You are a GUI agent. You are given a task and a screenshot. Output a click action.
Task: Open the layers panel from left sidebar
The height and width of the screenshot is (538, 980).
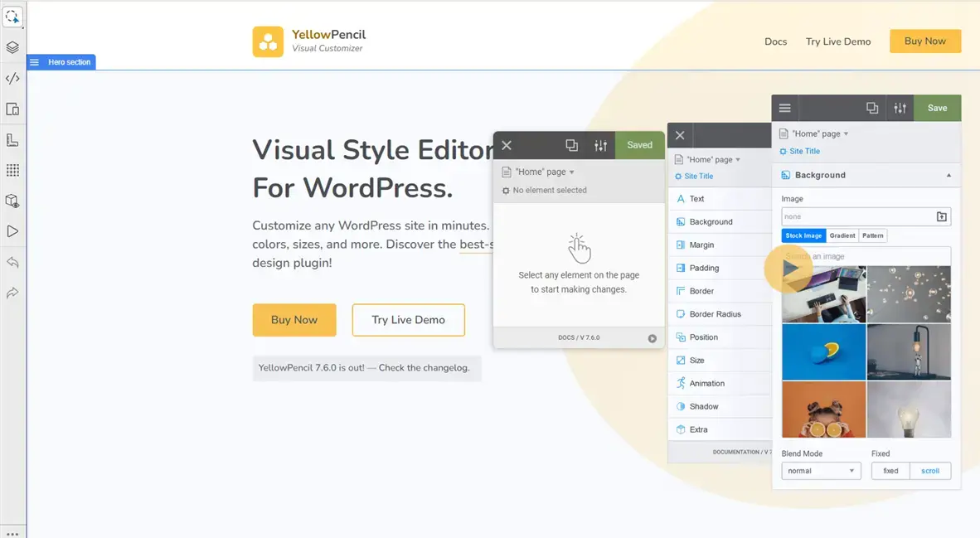coord(12,47)
